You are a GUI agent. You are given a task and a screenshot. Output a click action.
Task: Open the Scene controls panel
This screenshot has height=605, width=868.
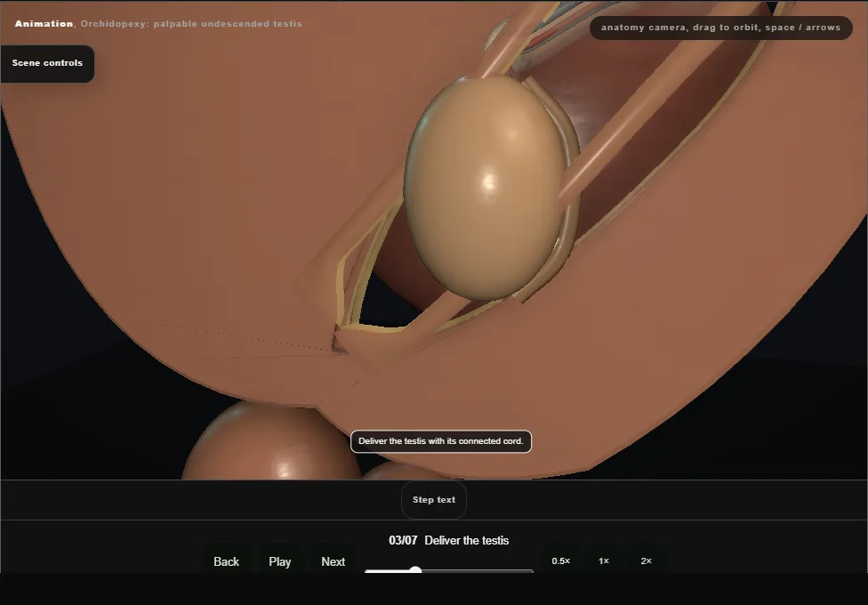48,63
